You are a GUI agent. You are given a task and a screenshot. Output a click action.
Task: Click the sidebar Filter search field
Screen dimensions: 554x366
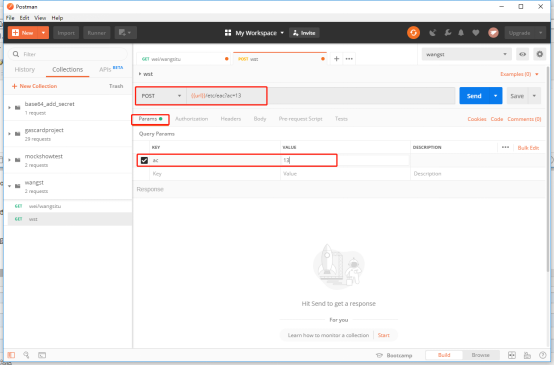[67, 54]
